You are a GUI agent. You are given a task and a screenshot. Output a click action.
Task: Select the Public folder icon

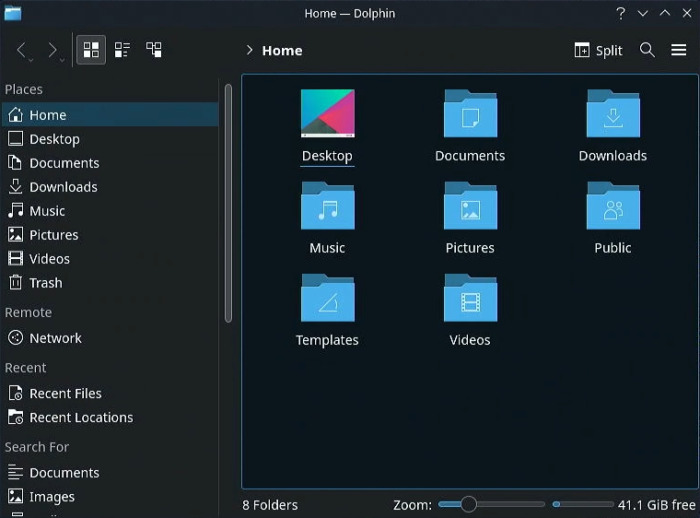613,205
